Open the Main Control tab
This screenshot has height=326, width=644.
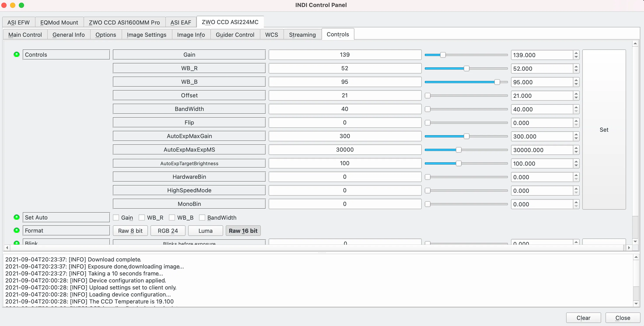click(25, 35)
